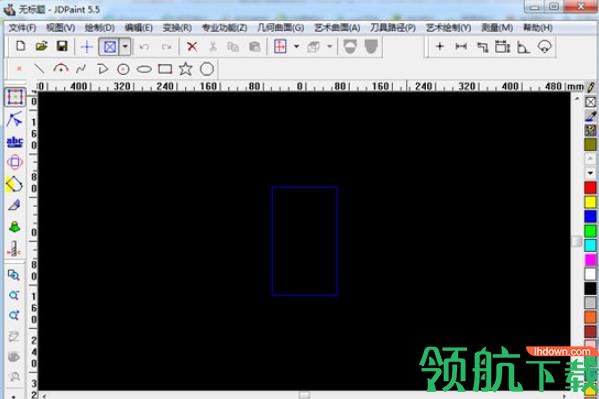Image resolution: width=599 pixels, height=399 pixels.
Task: Select the polygon circle drawing tool
Action: pyautogui.click(x=207, y=69)
